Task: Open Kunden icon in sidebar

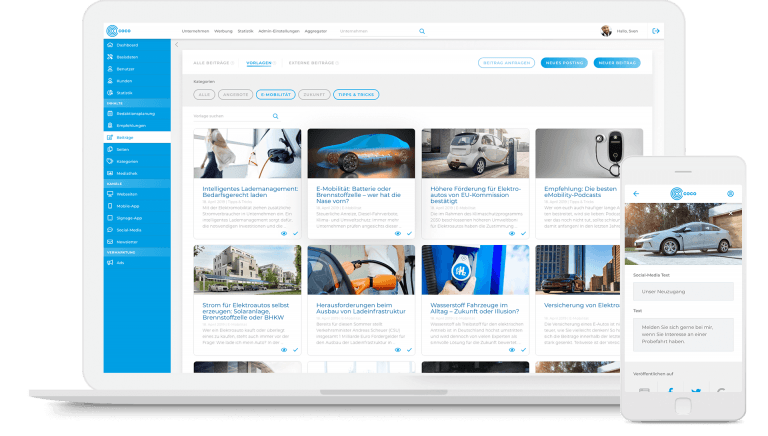Action: point(110,80)
